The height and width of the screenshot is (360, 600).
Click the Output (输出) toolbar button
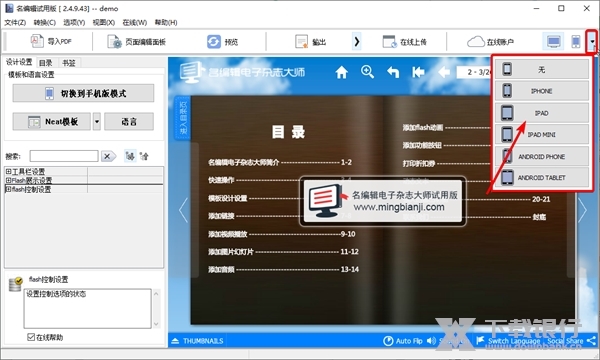pyautogui.click(x=311, y=42)
